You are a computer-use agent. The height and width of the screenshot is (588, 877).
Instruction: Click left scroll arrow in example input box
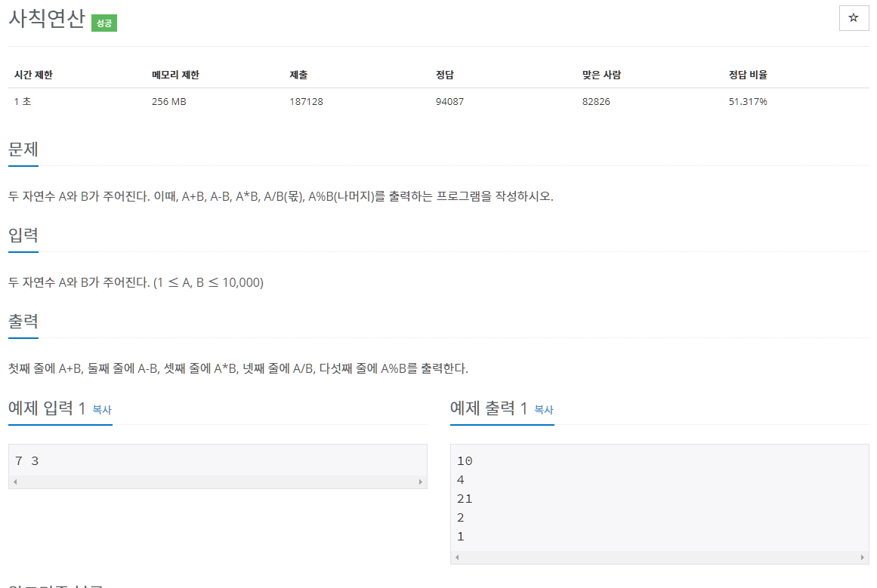click(x=15, y=482)
